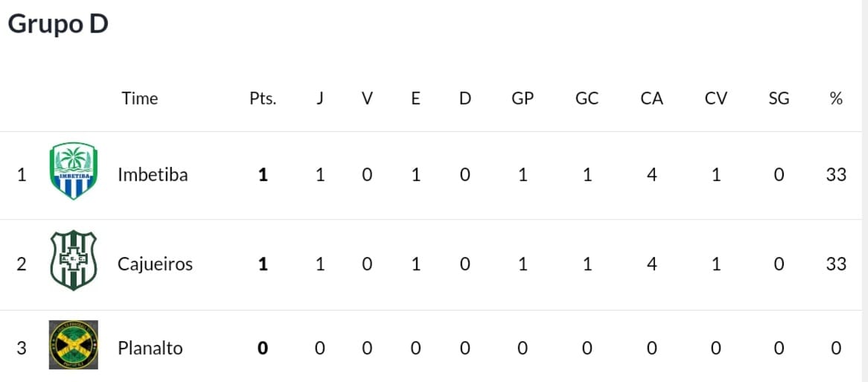Click the GP column header

pyautogui.click(x=522, y=98)
